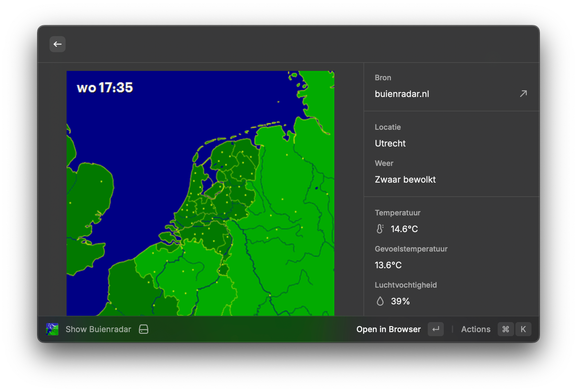This screenshot has width=577, height=392.
Task: Click the external link arrow beside buienradar.nl
Action: coord(523,94)
